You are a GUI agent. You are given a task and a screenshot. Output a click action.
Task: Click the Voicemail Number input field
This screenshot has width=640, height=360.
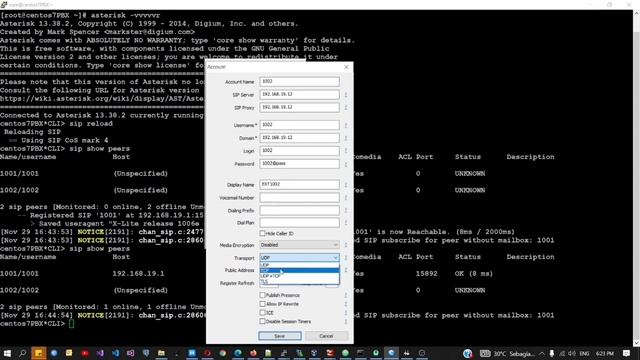point(299,198)
